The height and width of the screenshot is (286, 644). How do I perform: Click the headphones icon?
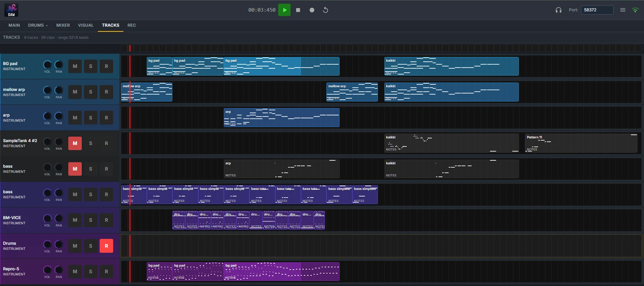559,10
